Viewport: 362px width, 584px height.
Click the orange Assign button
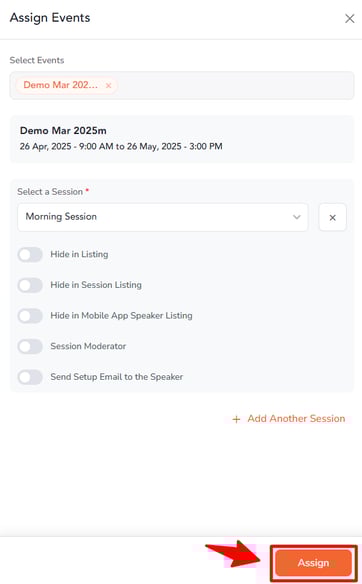point(313,562)
